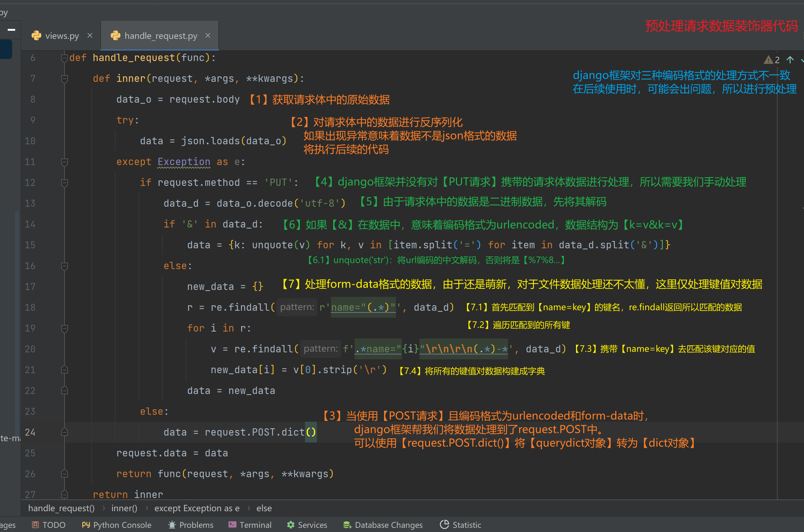This screenshot has height=532, width=804.
Task: Click the Services gear icon in bottom bar
Action: [x=291, y=525]
